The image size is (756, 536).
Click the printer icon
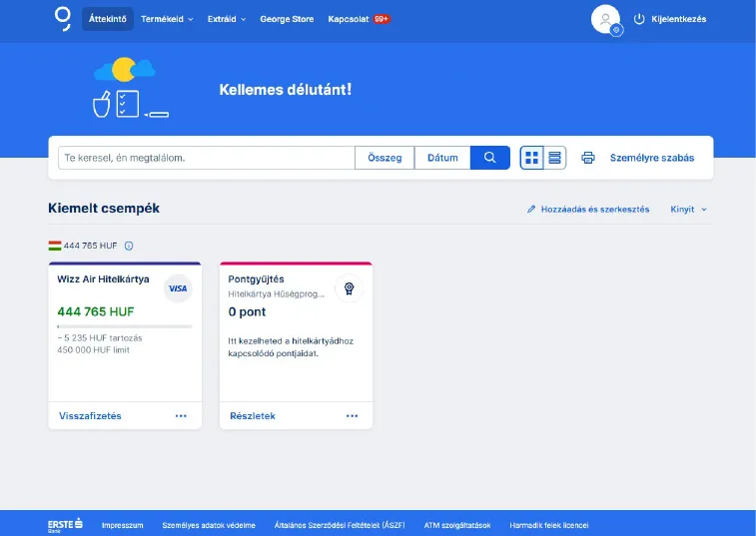(588, 158)
